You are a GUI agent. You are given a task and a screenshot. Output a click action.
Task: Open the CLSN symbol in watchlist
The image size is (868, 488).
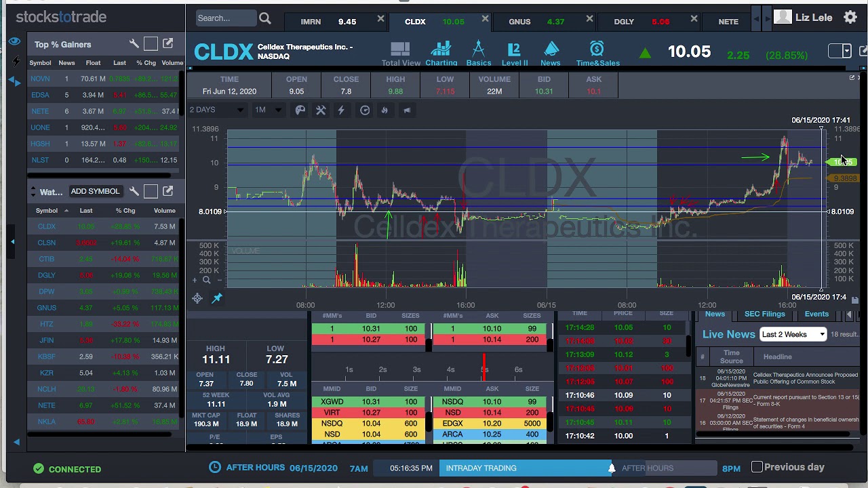47,243
